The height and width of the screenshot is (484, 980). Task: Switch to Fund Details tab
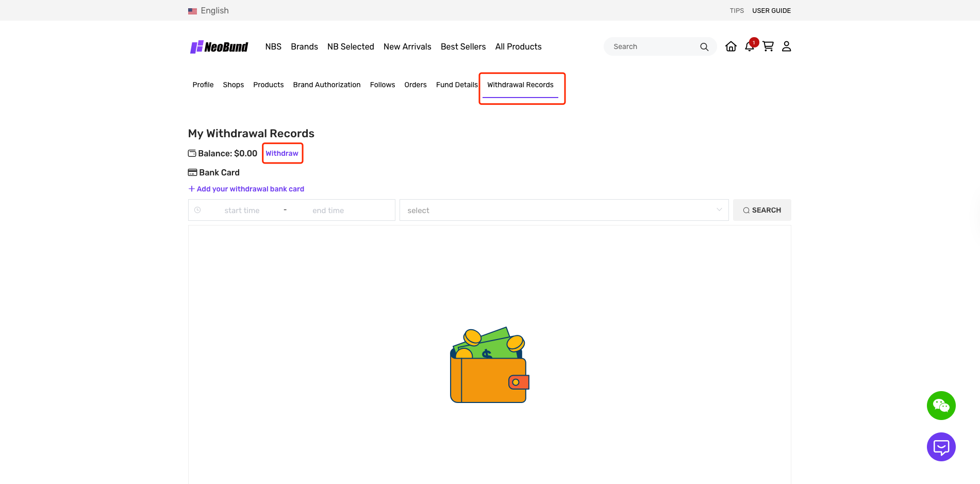[x=457, y=85]
